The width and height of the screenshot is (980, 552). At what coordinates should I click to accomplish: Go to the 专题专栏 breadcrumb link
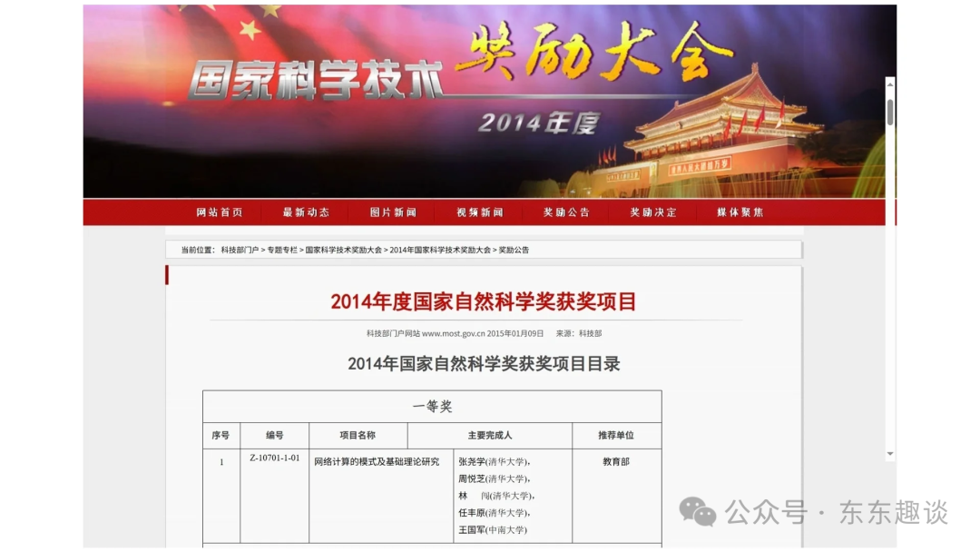(x=282, y=250)
